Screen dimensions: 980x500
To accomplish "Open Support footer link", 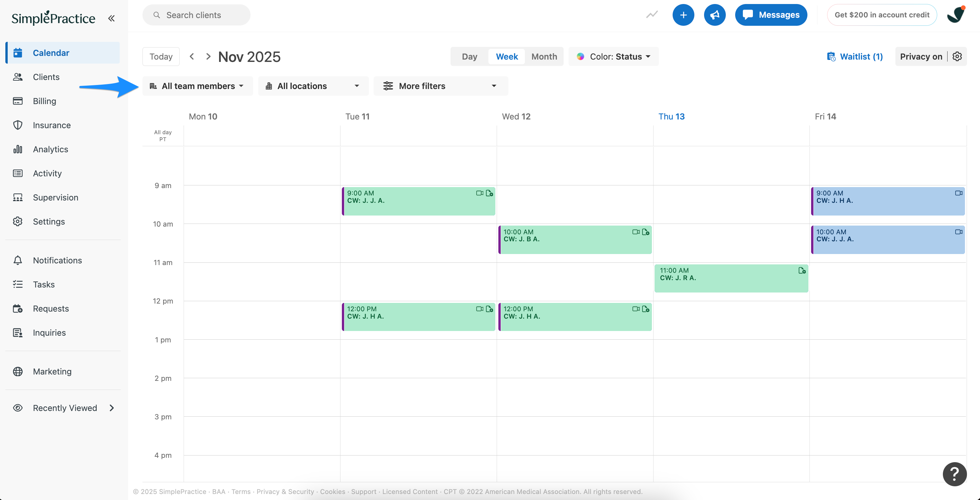I will point(363,492).
